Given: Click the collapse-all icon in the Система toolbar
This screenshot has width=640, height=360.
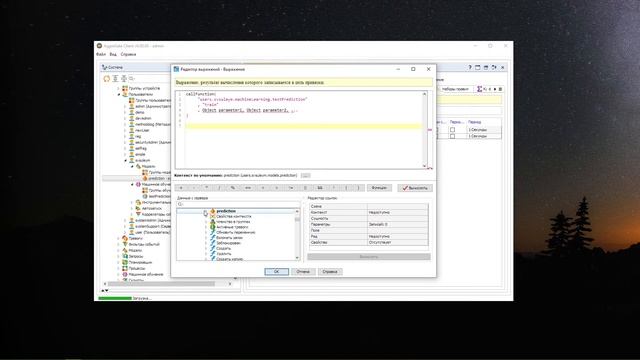Looking at the screenshot, I should coord(124,78).
